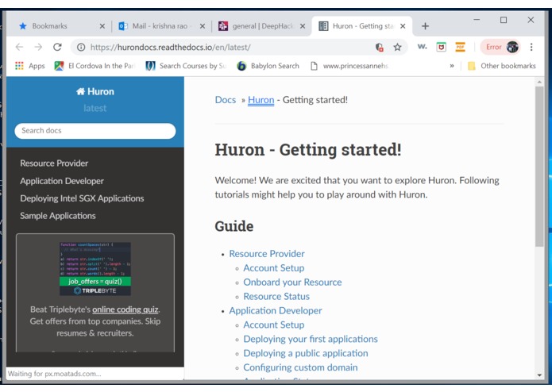
Task: Click the address bar URL
Action: [171, 47]
